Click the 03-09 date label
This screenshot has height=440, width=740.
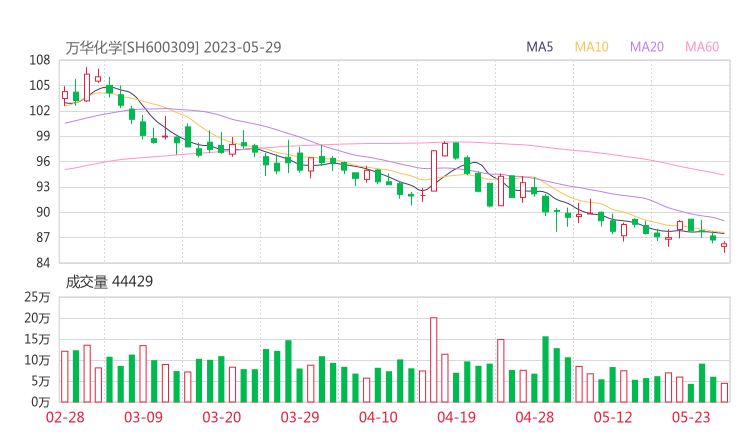click(x=143, y=417)
